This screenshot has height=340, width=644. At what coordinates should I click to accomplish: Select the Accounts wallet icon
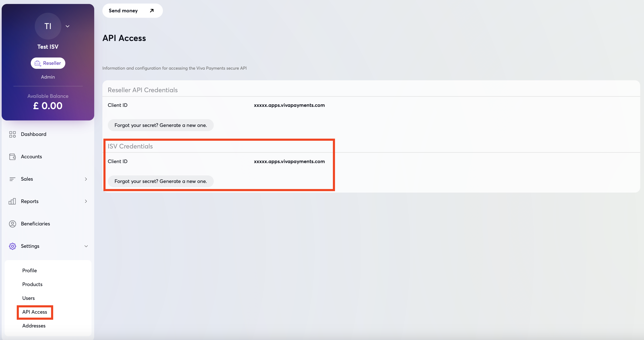pos(13,157)
